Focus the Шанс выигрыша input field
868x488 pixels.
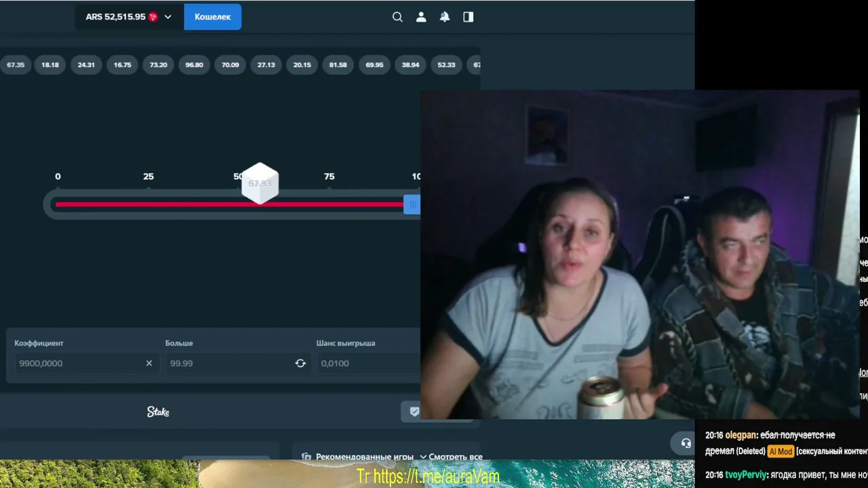[368, 363]
